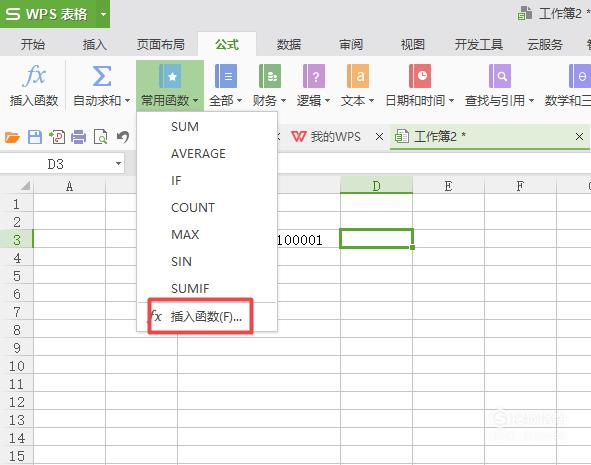Open the WPS 表格 application menu arrow
The height and width of the screenshot is (465, 591).
point(103,14)
